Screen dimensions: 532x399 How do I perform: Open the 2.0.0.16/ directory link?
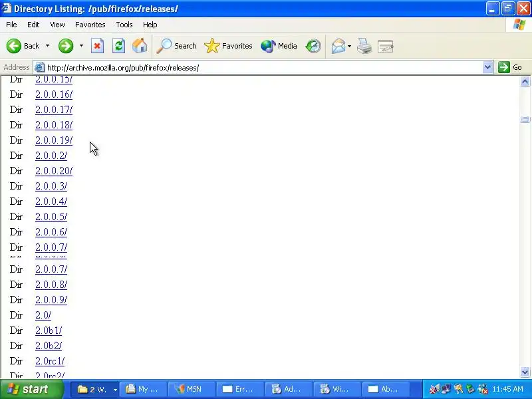point(54,94)
